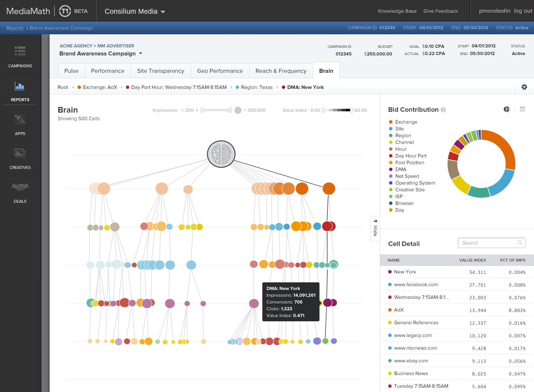Click the log out link
Screen dimensions: 534x392
(523, 11)
